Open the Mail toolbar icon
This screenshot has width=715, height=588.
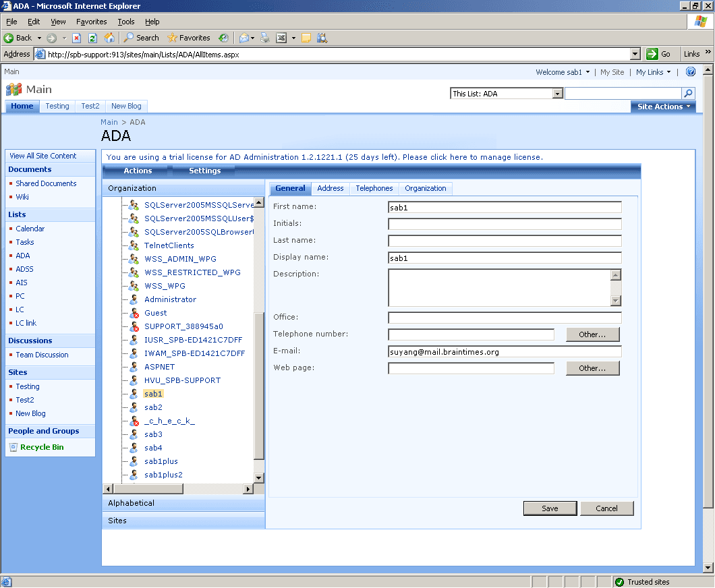[244, 38]
